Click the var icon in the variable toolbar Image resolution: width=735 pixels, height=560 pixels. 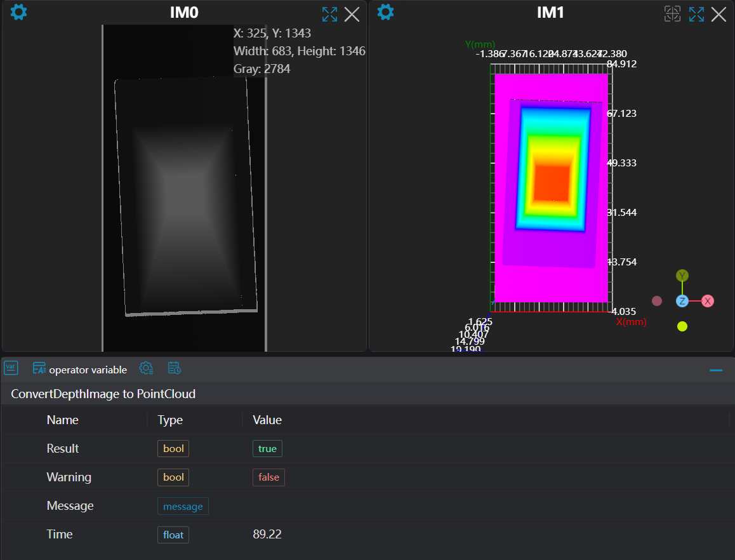tap(11, 368)
